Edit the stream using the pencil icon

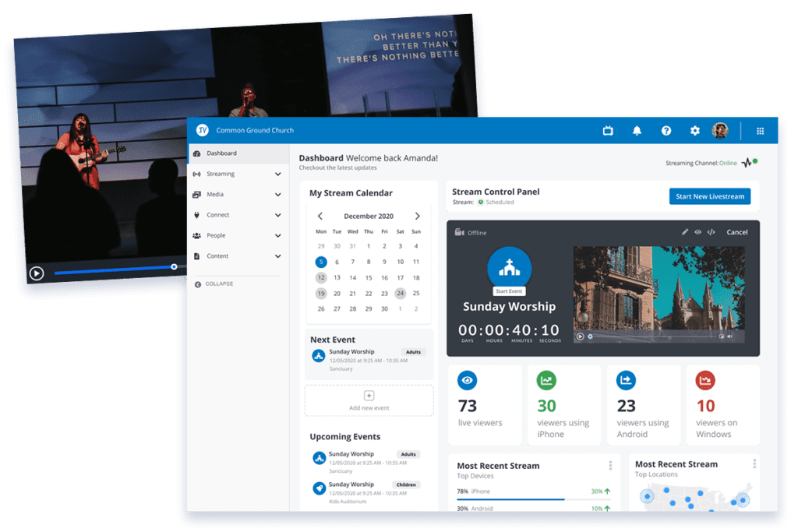[685, 231]
